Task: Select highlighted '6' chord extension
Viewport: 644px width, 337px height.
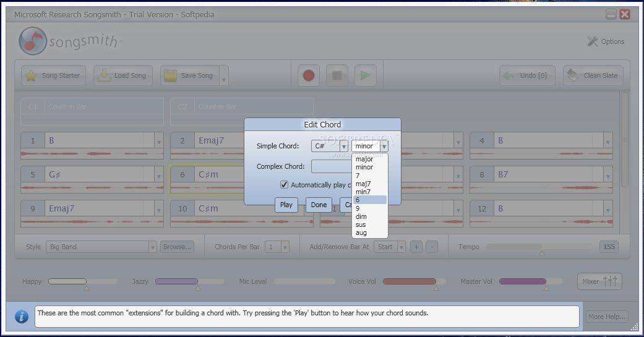Action: click(370, 200)
